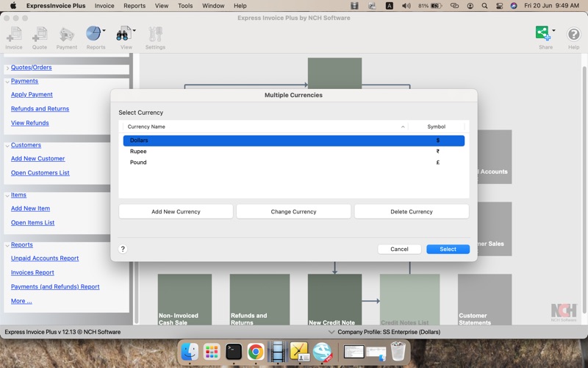
Task: Click the main window vertical scrollbar
Action: click(x=584, y=190)
